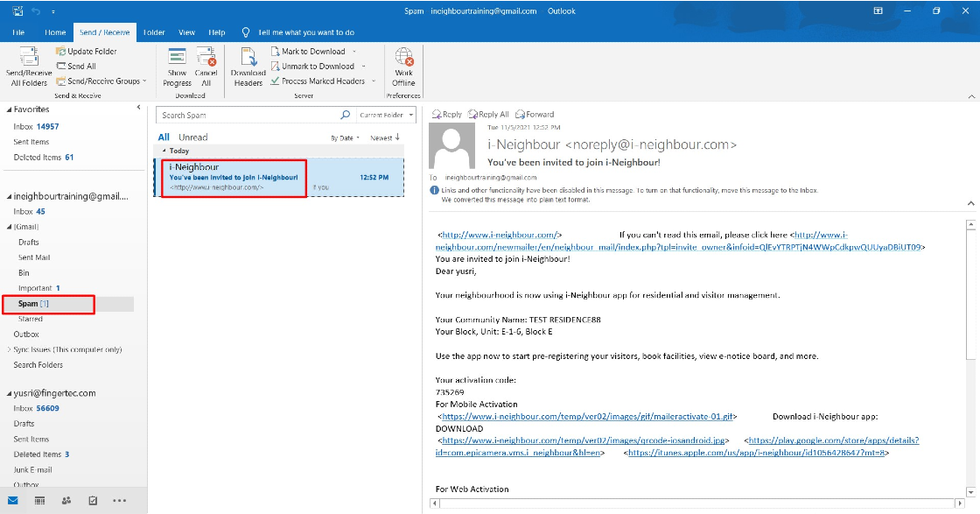980x514 pixels.
Task: Click Send/Receive All Folders icon
Action: 29,56
